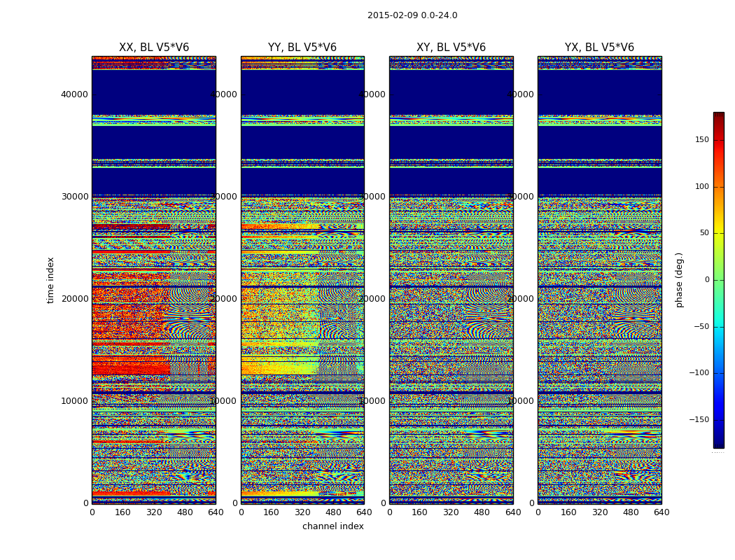Select the "YX, BL V5*V6" subplot title
This screenshot has height=560, width=735.
[599, 48]
